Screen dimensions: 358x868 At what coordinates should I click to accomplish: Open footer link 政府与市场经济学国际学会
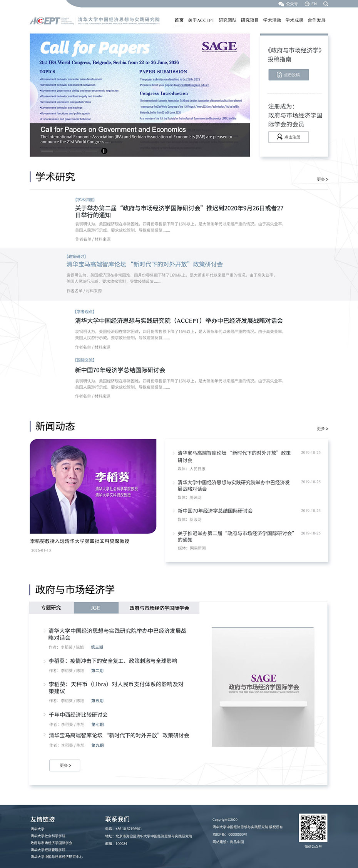coord(52,843)
